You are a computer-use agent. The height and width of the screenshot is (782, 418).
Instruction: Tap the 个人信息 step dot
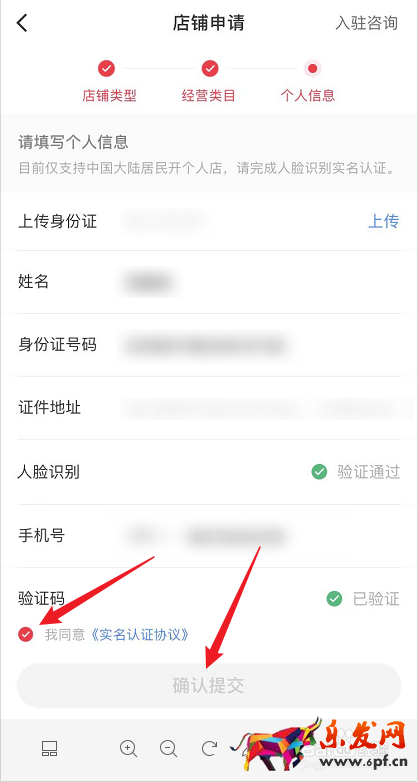click(313, 68)
